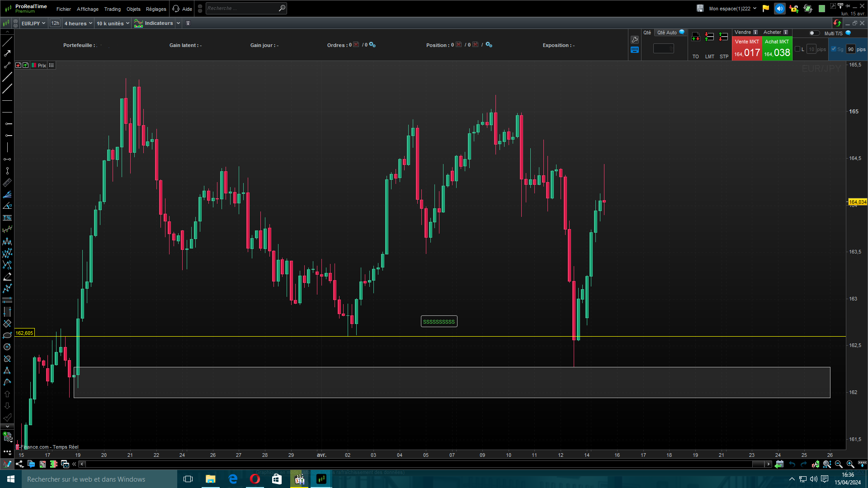Select the STP stop order icon
The height and width of the screenshot is (488, 868).
point(724,37)
